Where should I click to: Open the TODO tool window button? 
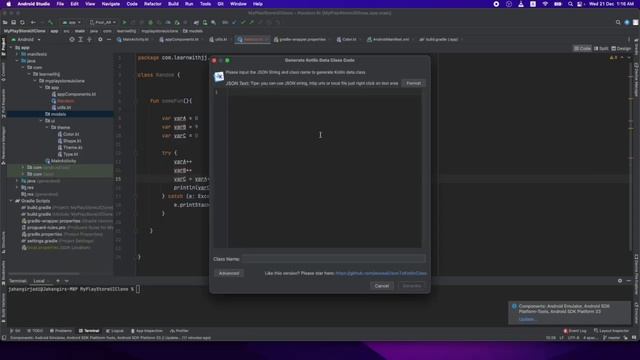click(35, 331)
